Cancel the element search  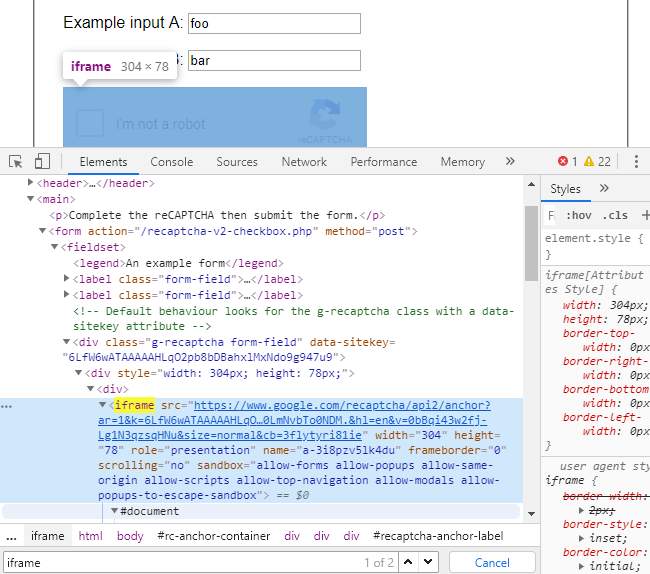coord(491,562)
